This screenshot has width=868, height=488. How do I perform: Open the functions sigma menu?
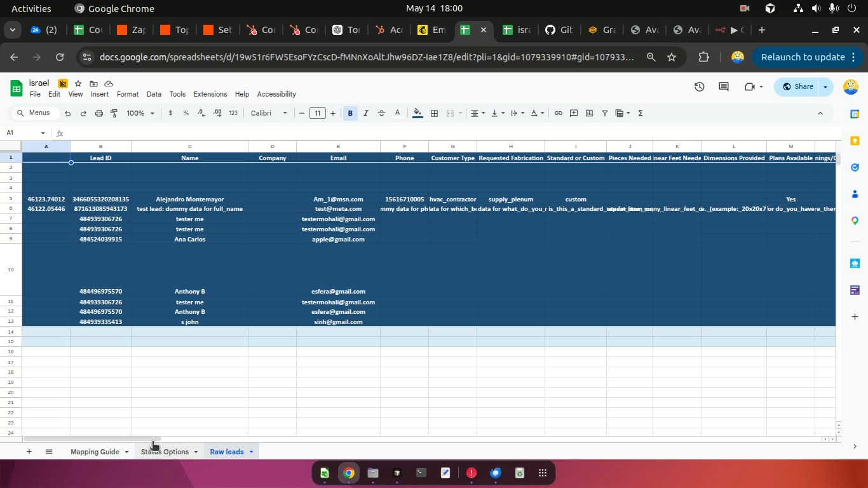[640, 113]
